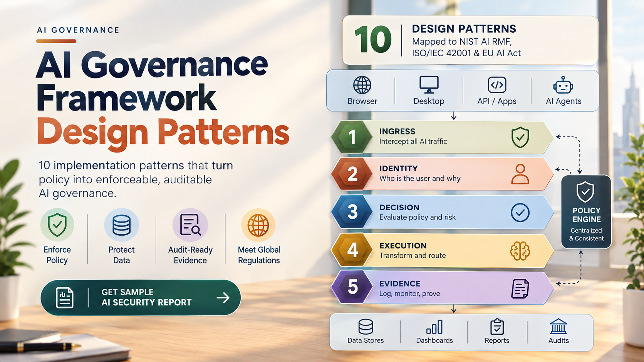Click Centralized & Consistent caption
The width and height of the screenshot is (644, 362).
[586, 235]
